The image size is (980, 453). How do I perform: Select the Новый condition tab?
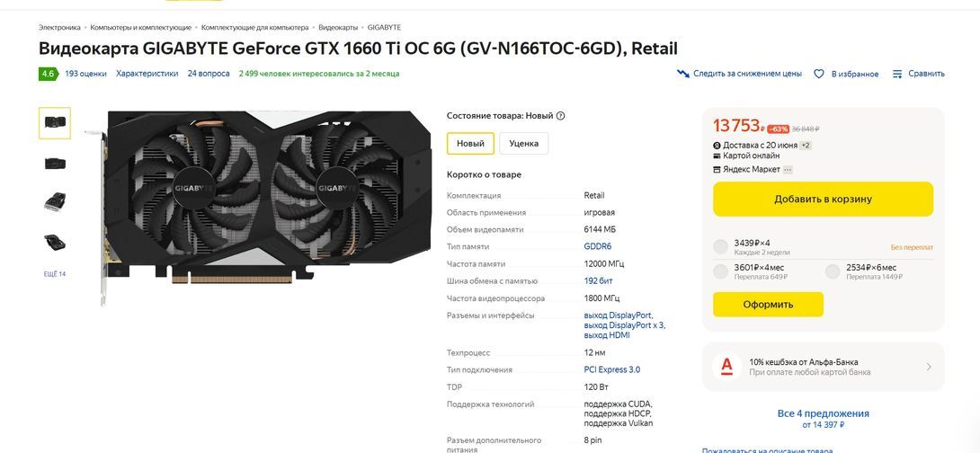click(x=470, y=143)
